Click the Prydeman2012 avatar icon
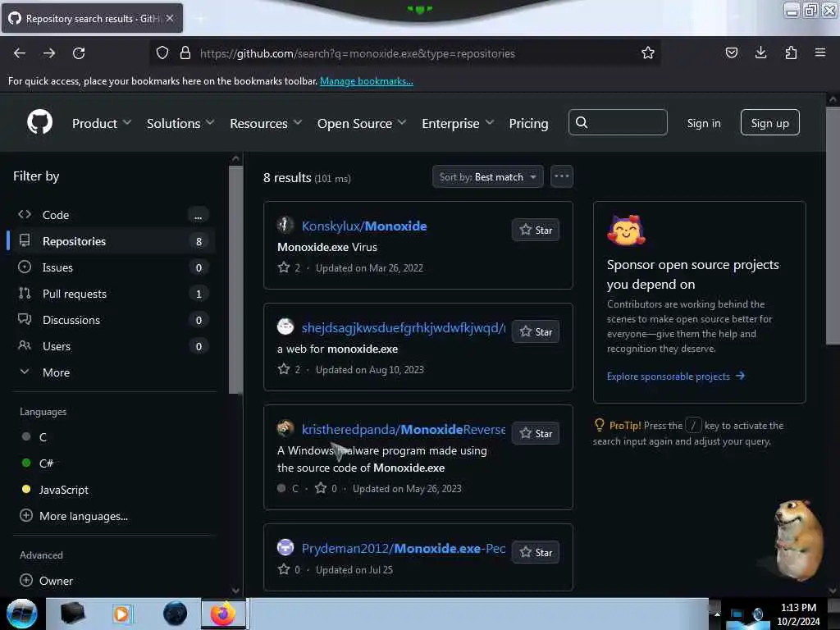This screenshot has height=630, width=840. coord(285,547)
